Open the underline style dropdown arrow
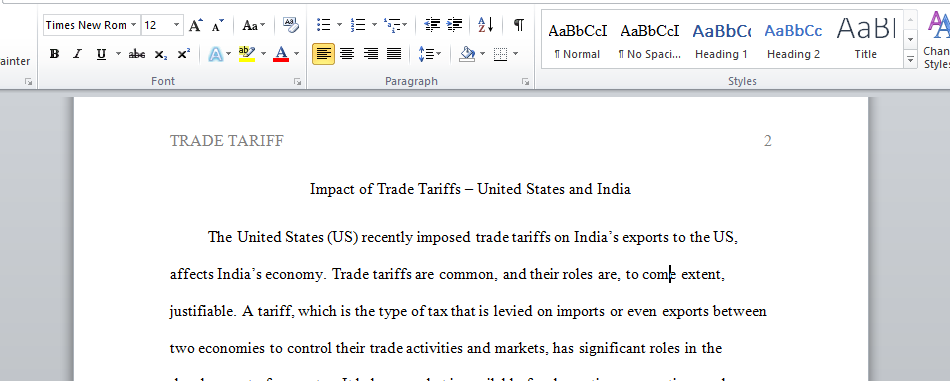The height and width of the screenshot is (381, 950). click(x=118, y=54)
